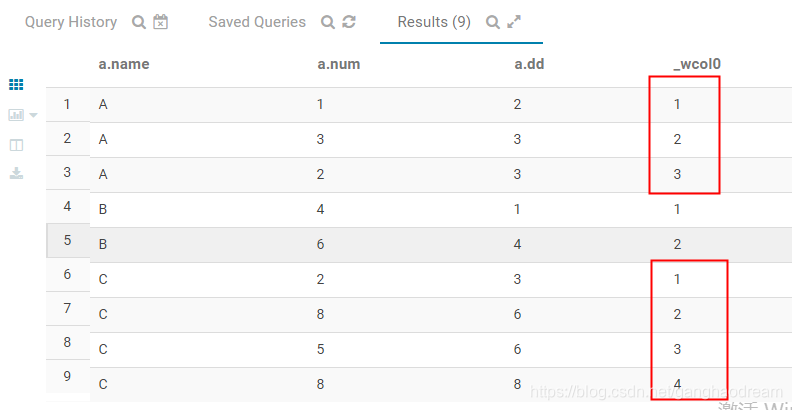Screen dimensions: 792x410
Task: Select the Results (9) tab
Action: 434,22
